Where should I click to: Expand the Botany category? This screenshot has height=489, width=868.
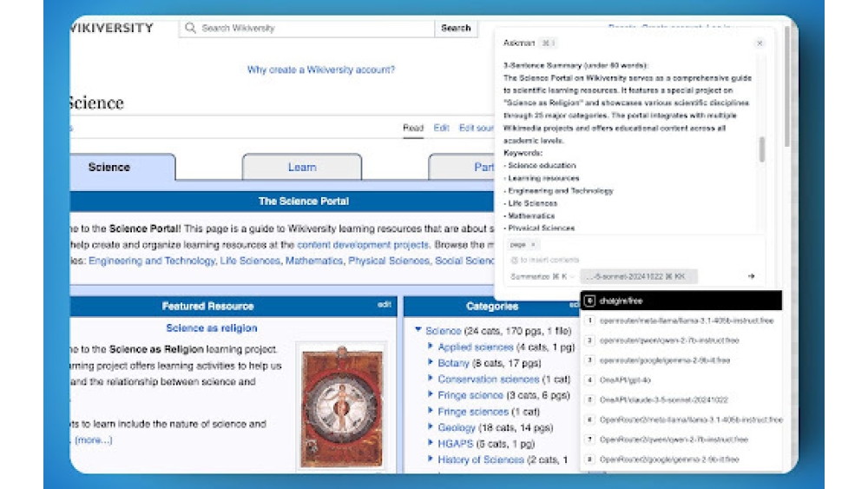pos(431,362)
